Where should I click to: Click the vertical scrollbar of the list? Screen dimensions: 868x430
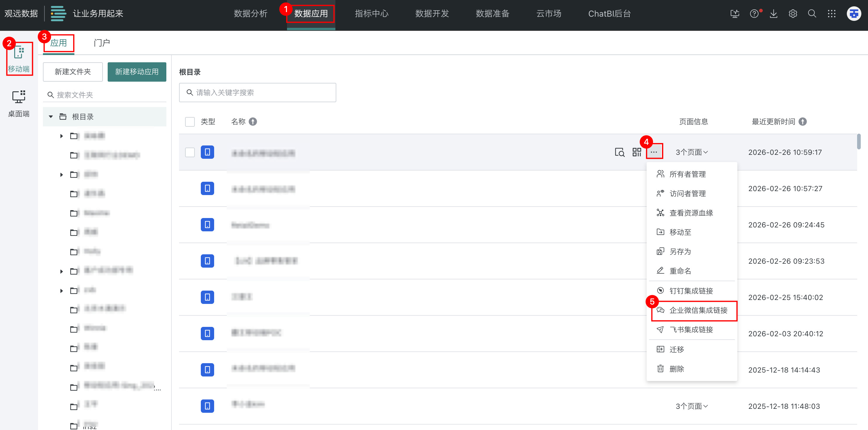click(859, 142)
